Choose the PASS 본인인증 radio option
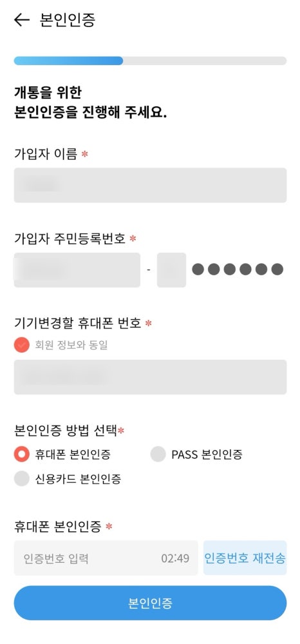 pos(158,454)
